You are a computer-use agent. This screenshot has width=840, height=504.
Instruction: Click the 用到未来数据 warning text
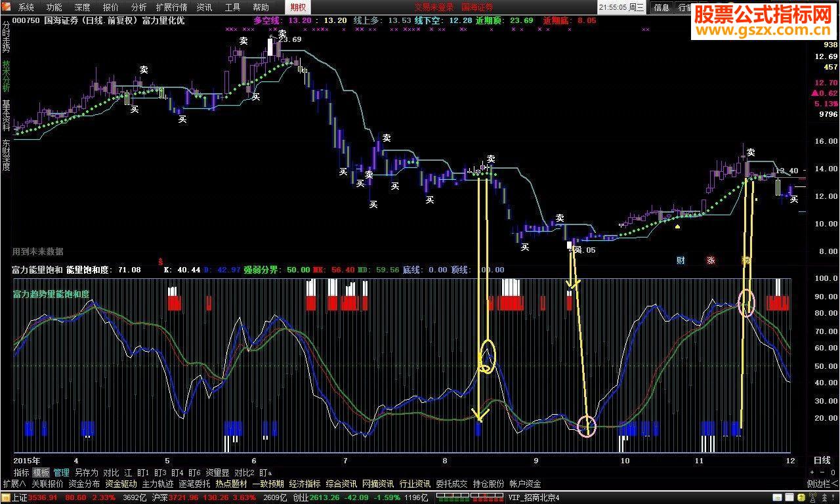[x=37, y=251]
